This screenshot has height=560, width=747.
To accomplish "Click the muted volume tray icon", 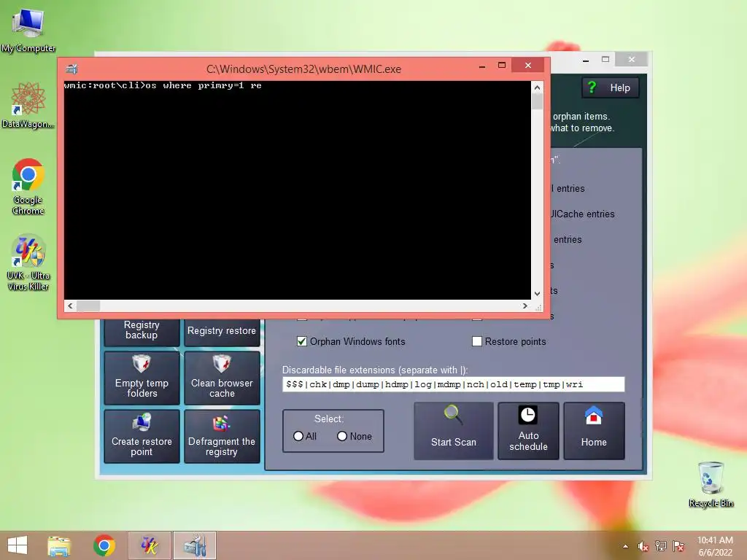I will click(643, 546).
